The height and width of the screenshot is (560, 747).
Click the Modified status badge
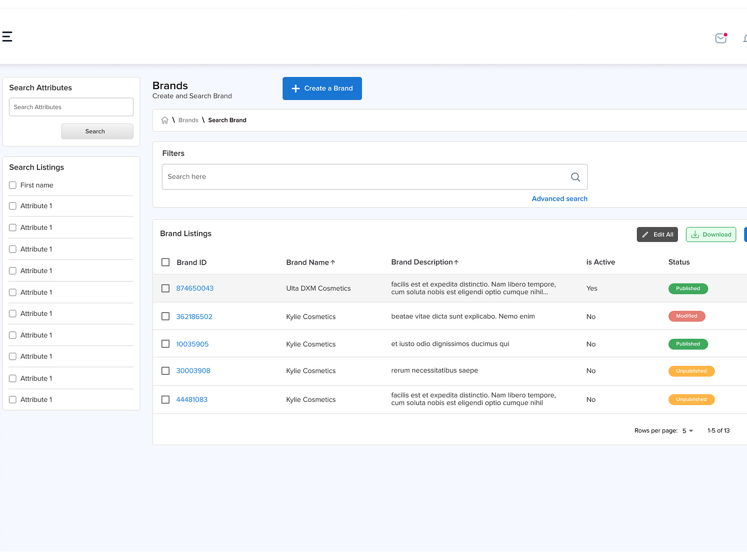point(687,316)
